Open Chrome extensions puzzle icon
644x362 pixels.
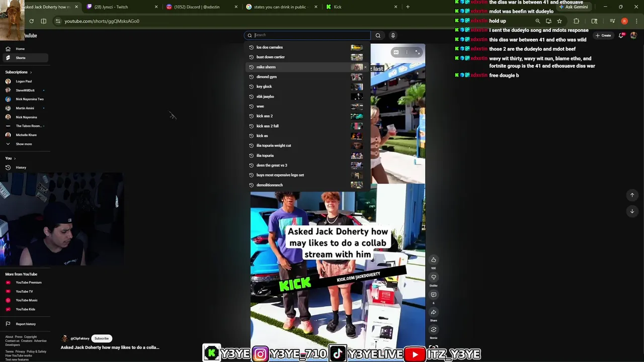[576, 21]
